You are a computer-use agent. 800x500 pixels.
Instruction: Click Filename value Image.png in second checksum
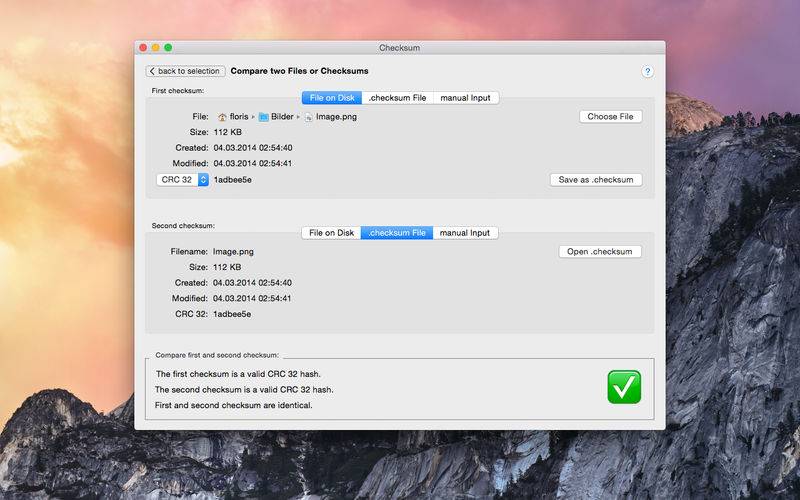pyautogui.click(x=233, y=252)
